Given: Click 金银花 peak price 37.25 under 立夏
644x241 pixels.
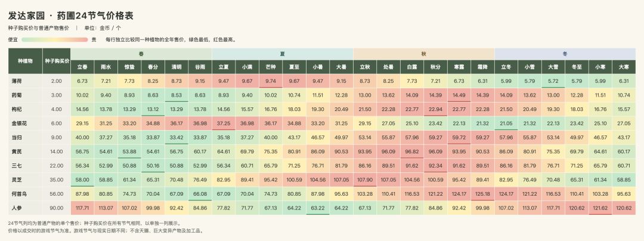Looking at the screenshot, I should 224,123.
